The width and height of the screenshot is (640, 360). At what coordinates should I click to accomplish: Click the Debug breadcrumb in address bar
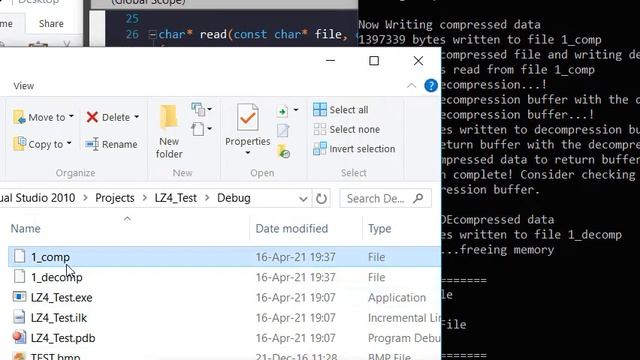[x=234, y=198]
